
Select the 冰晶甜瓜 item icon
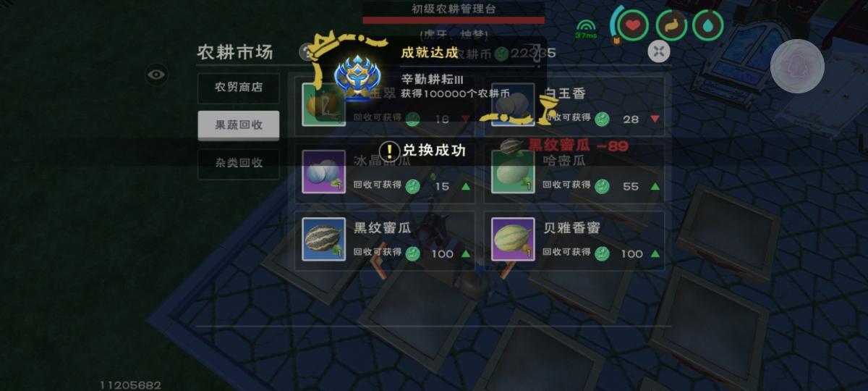(323, 172)
